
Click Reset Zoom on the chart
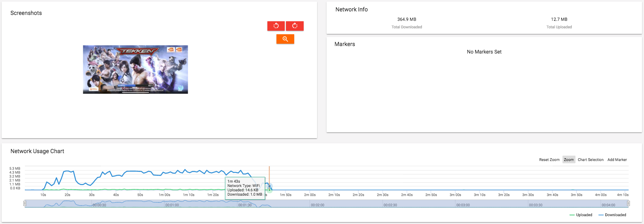[549, 160]
